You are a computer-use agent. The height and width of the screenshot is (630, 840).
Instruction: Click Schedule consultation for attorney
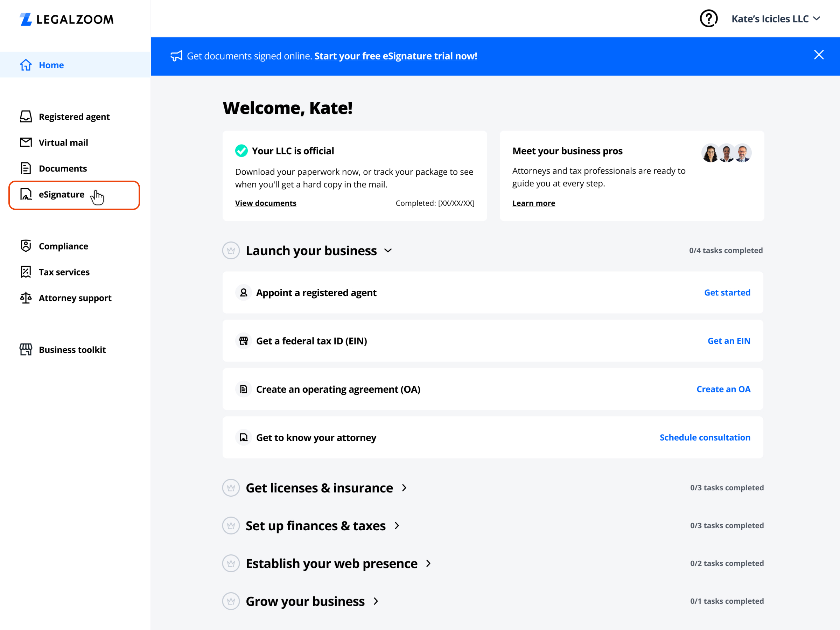coord(705,437)
